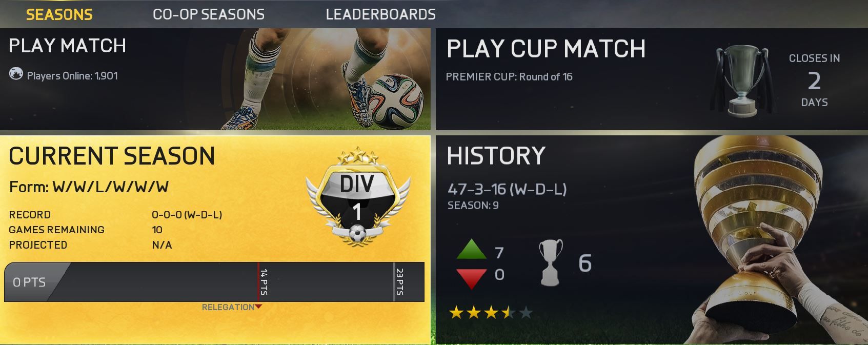
Task: Open the Play Cup Match tile
Action: (x=652, y=79)
